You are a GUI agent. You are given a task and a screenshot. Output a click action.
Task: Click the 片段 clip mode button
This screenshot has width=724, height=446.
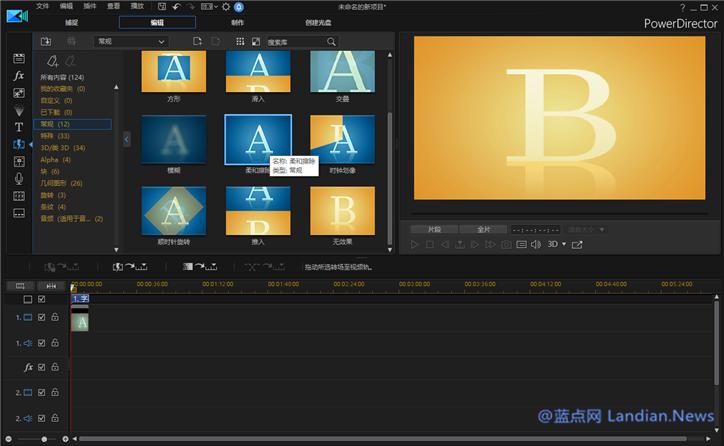click(x=432, y=229)
